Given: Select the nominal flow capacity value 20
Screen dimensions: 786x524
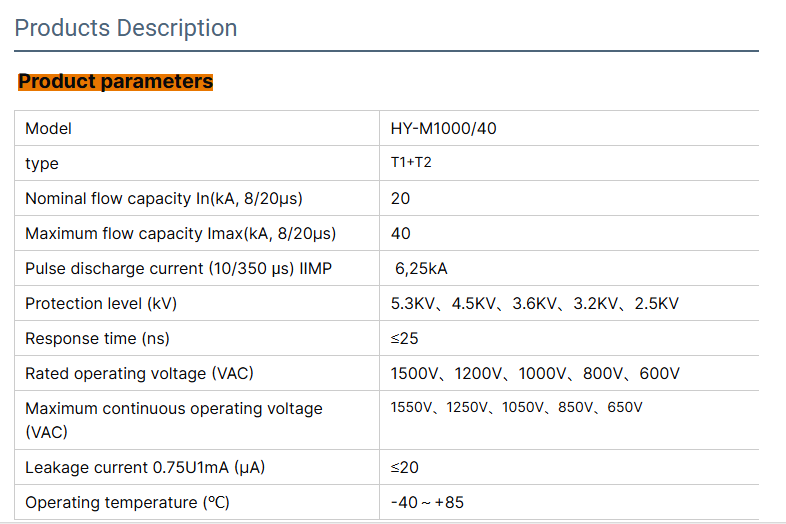Looking at the screenshot, I should [x=400, y=199].
